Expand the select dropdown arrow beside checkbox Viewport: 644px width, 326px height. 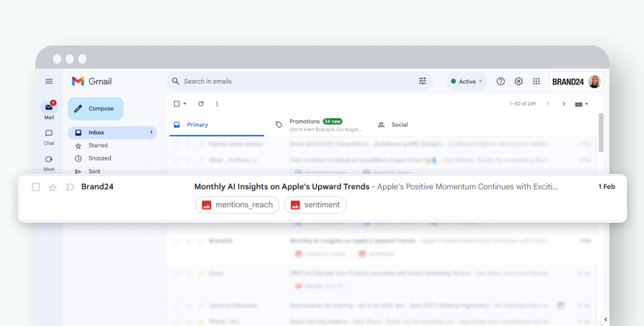point(185,104)
